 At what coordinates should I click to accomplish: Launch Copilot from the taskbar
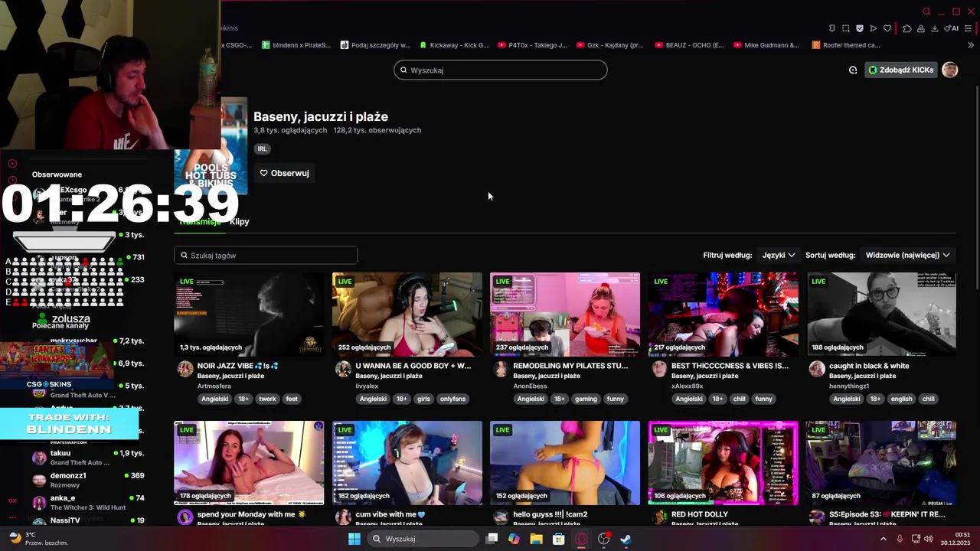point(514,539)
